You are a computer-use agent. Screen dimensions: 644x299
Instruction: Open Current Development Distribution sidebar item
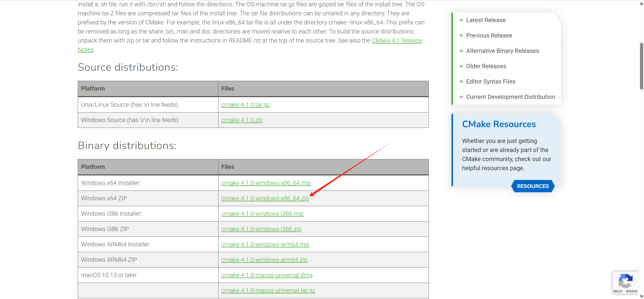(x=510, y=97)
